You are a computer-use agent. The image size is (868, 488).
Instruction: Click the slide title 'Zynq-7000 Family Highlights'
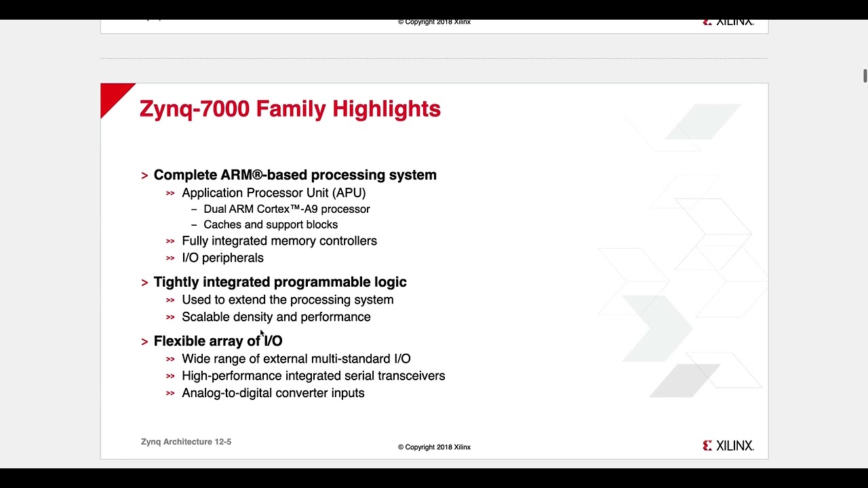pos(290,109)
